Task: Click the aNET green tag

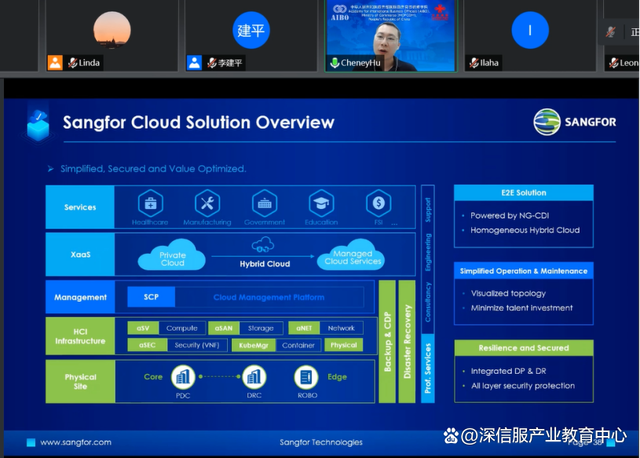Action: [x=304, y=328]
